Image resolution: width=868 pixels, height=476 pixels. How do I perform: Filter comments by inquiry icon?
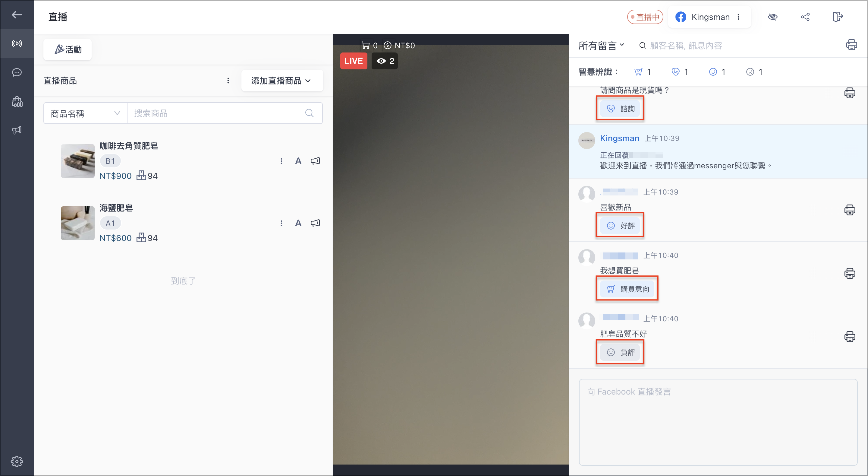click(675, 72)
